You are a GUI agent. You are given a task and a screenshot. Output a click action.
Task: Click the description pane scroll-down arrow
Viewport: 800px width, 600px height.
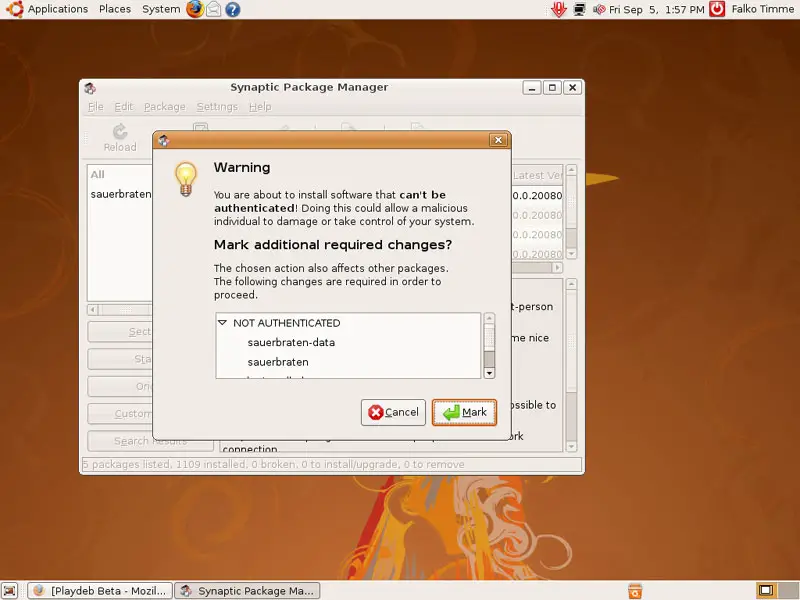[571, 446]
